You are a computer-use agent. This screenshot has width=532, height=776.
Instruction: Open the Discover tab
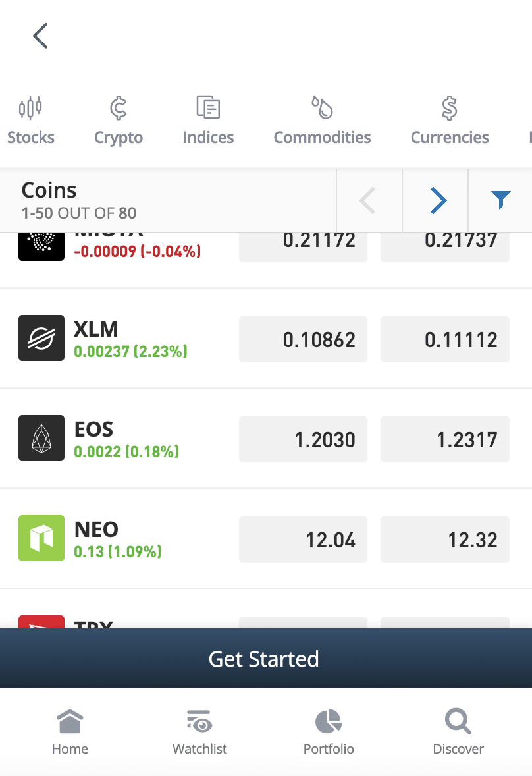(x=458, y=732)
